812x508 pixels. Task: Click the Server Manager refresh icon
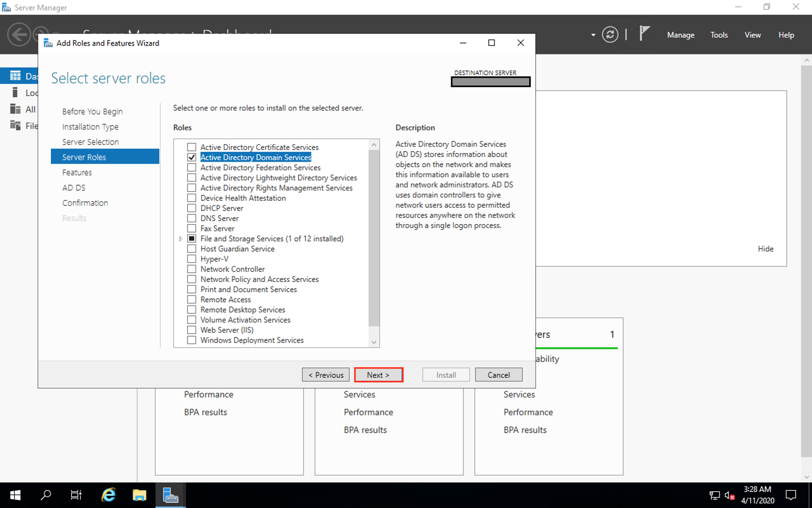pos(610,35)
